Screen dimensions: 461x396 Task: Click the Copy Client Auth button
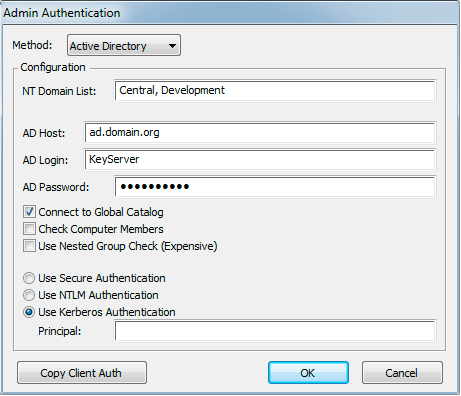coord(82,373)
